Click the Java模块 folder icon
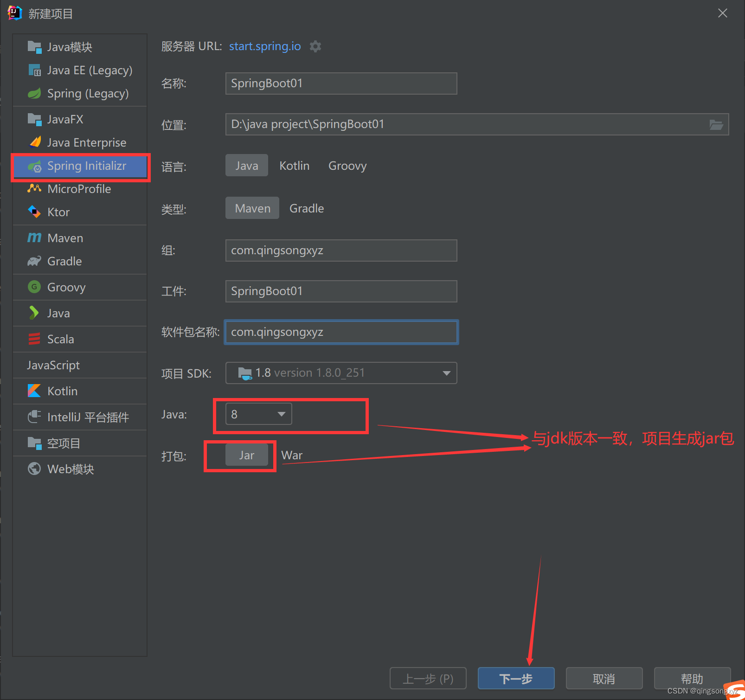 point(34,47)
